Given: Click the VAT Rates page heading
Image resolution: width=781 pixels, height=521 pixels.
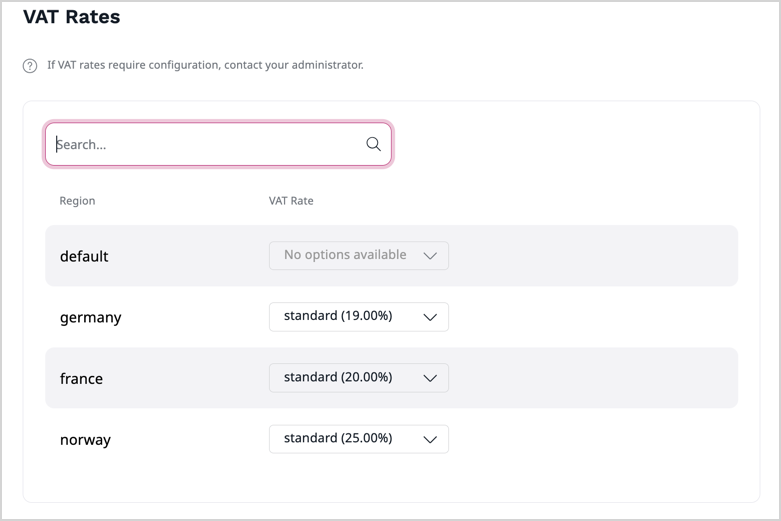Looking at the screenshot, I should point(71,17).
